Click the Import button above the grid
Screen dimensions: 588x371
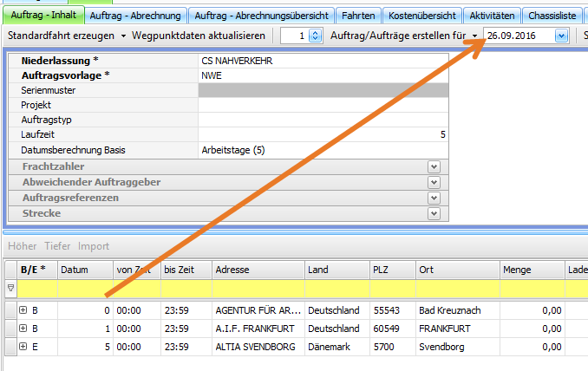pyautogui.click(x=94, y=246)
